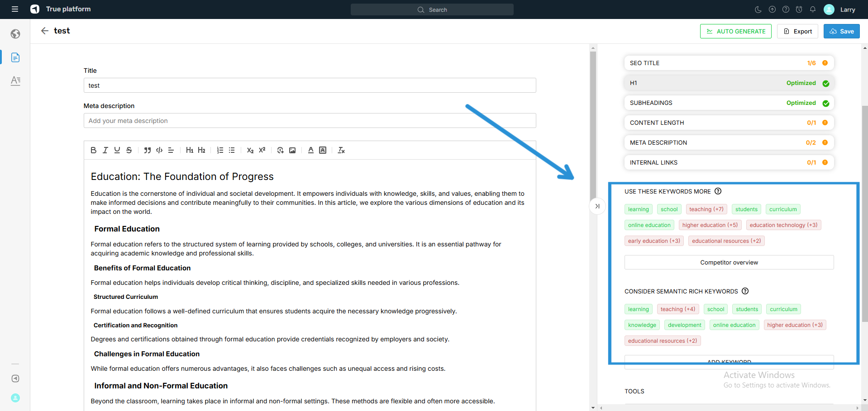Screen dimensions: 868x411
Task: Open the notifications bell
Action: coord(813,9)
